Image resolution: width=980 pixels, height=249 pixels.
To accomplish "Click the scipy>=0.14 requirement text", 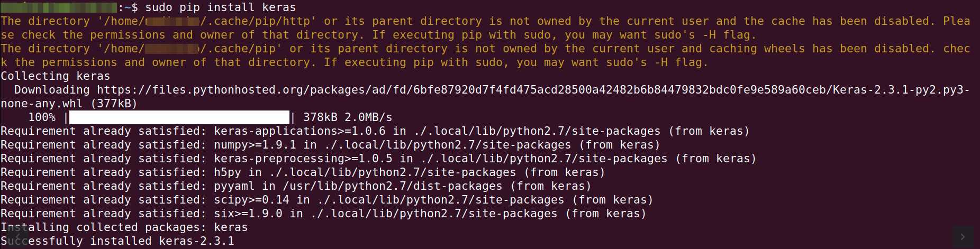I will point(252,200).
